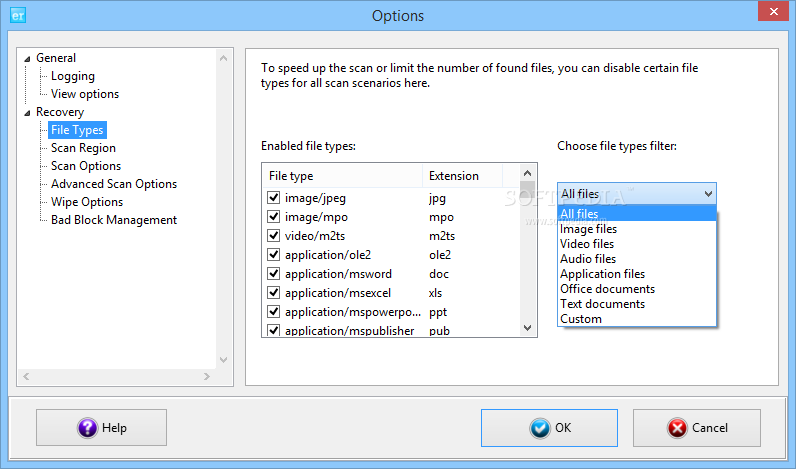
Task: Click the red X icon on Cancel
Action: [677, 428]
